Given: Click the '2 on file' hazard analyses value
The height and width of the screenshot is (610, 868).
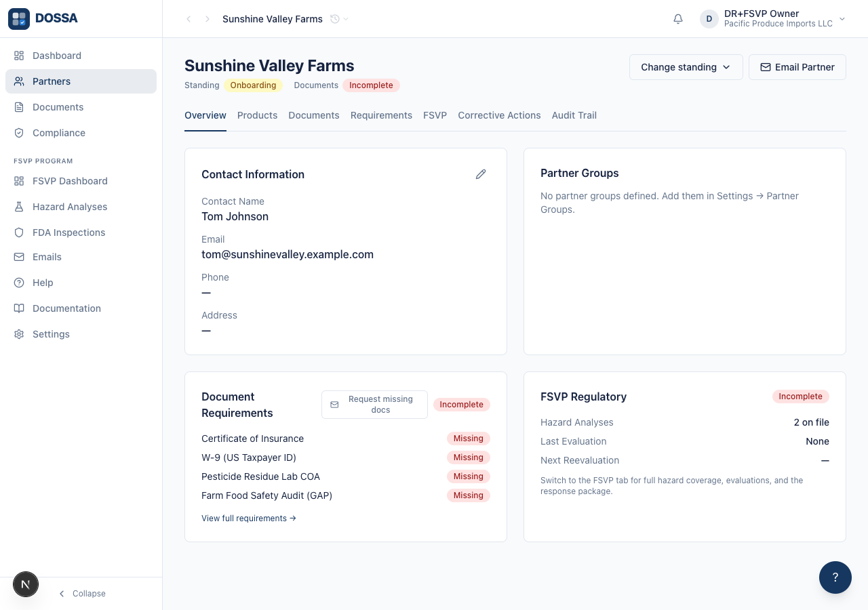Looking at the screenshot, I should click(x=812, y=422).
